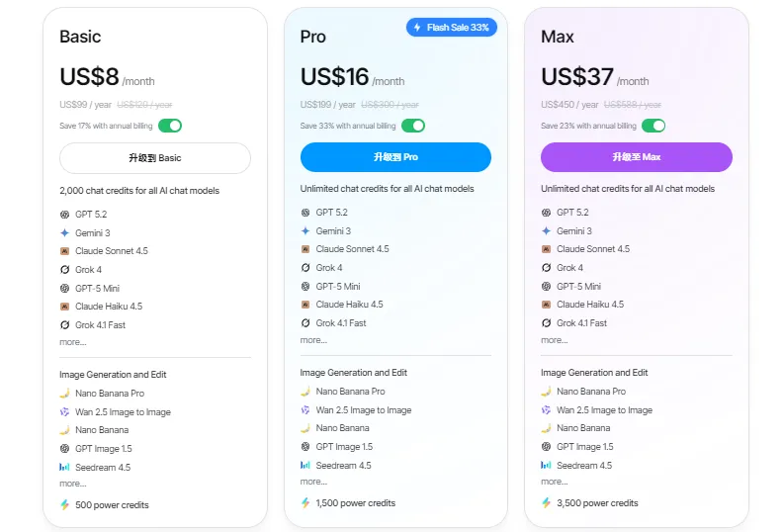
Task: Toggle annual billing on the Basic plan
Action: pos(170,126)
